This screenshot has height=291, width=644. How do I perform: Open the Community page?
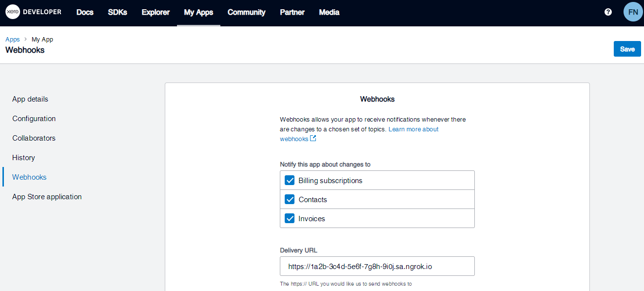[246, 12]
